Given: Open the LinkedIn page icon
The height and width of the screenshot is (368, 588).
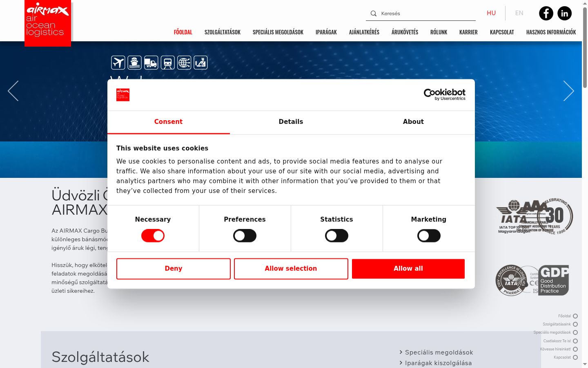Looking at the screenshot, I should (x=565, y=13).
